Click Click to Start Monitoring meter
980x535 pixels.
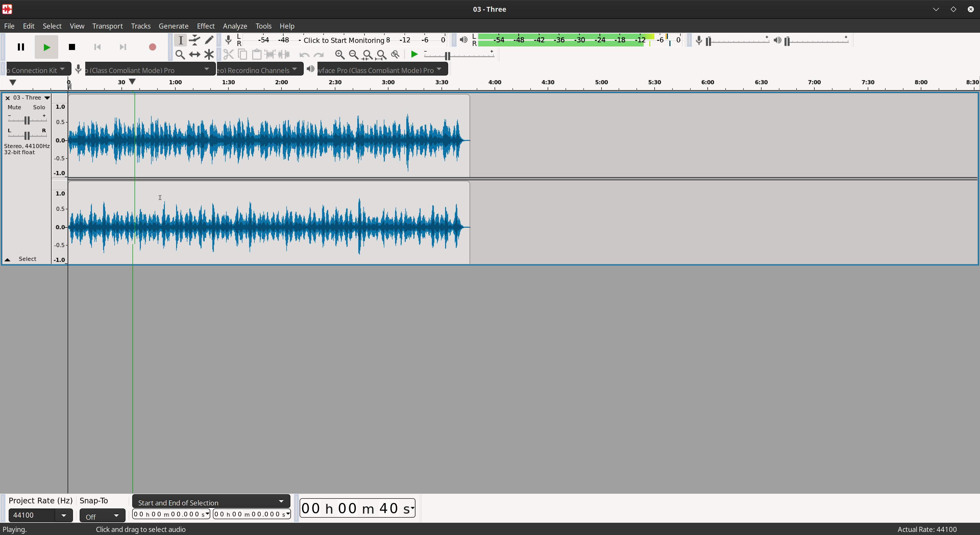(x=344, y=40)
